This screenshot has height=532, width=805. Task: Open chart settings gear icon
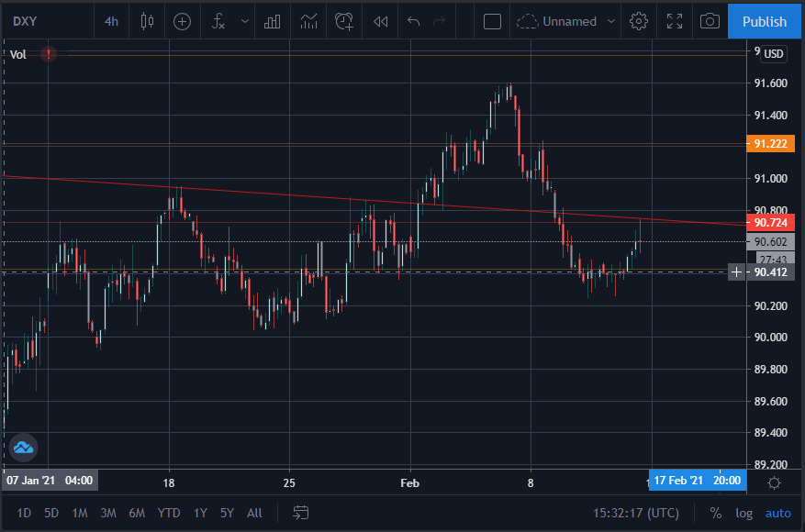point(639,21)
